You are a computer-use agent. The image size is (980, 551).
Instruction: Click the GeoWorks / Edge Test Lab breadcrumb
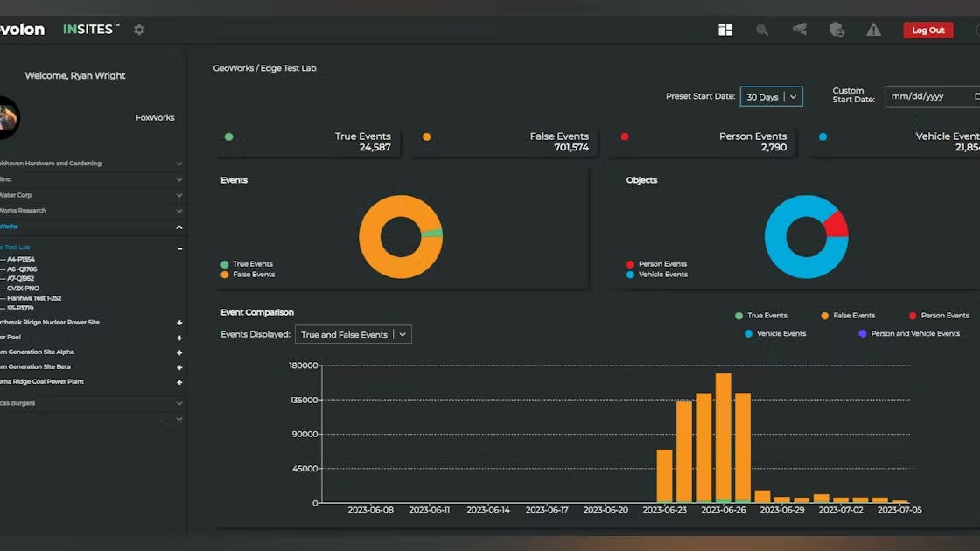coord(264,68)
